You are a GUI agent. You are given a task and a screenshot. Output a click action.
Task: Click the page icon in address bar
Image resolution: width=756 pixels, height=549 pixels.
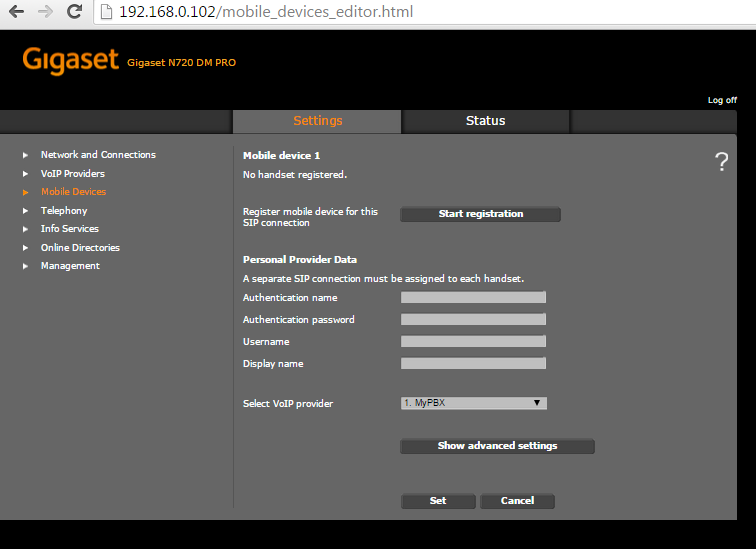[x=106, y=12]
